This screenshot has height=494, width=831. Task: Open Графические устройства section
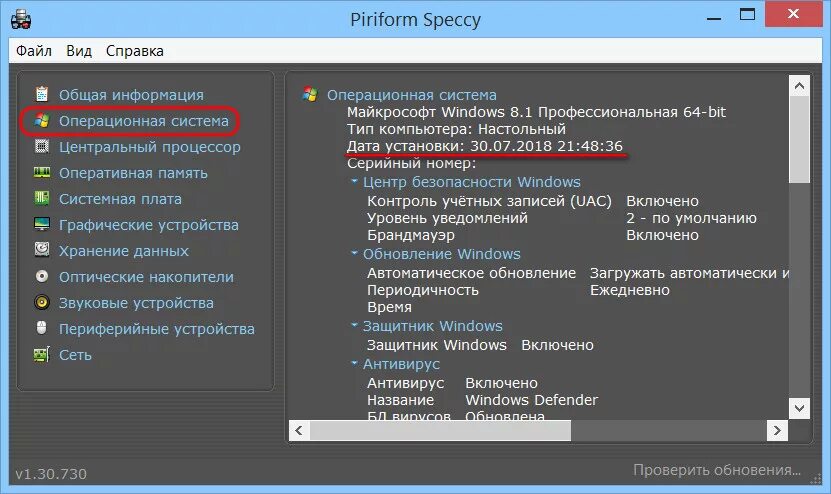148,225
